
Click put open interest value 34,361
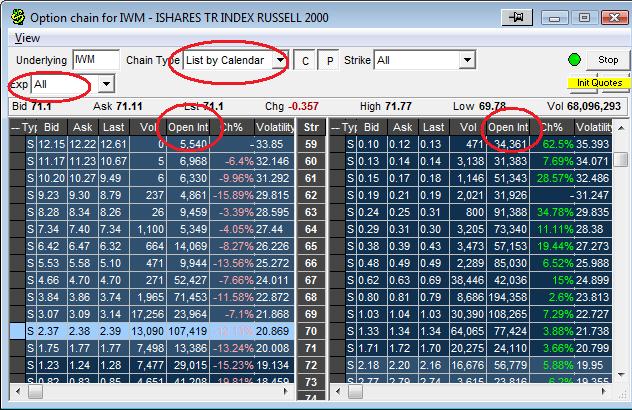point(510,144)
